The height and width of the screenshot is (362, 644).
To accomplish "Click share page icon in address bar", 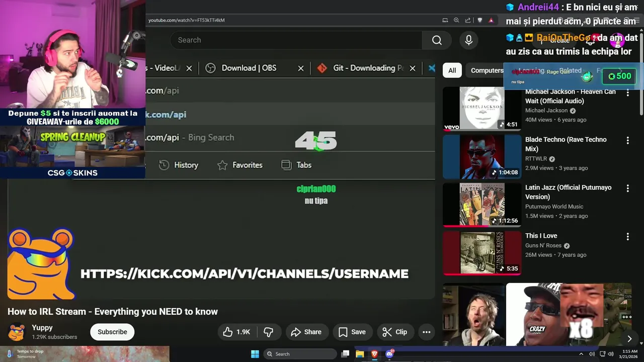I will [x=468, y=20].
